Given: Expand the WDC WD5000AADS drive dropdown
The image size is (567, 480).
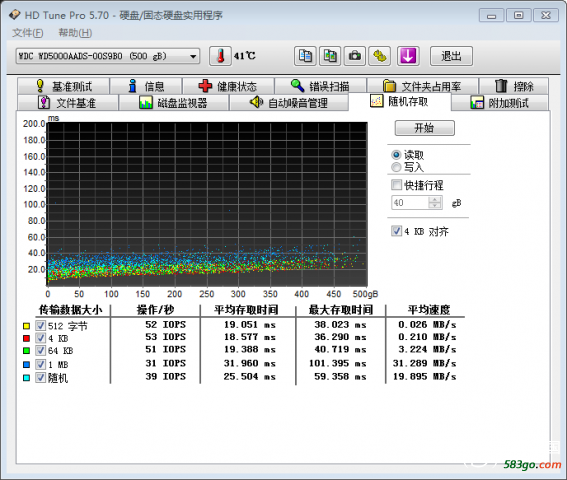Looking at the screenshot, I should 108,56.
